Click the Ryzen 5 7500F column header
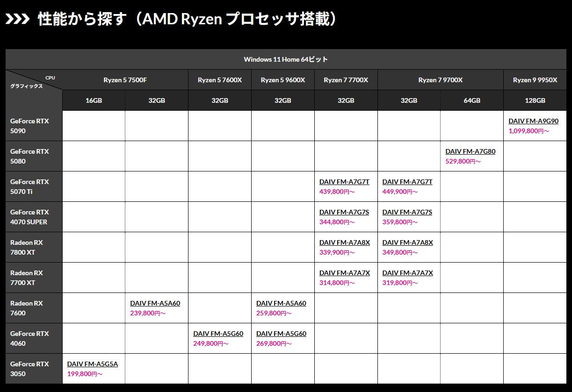The image size is (572, 392). pyautogui.click(x=125, y=80)
